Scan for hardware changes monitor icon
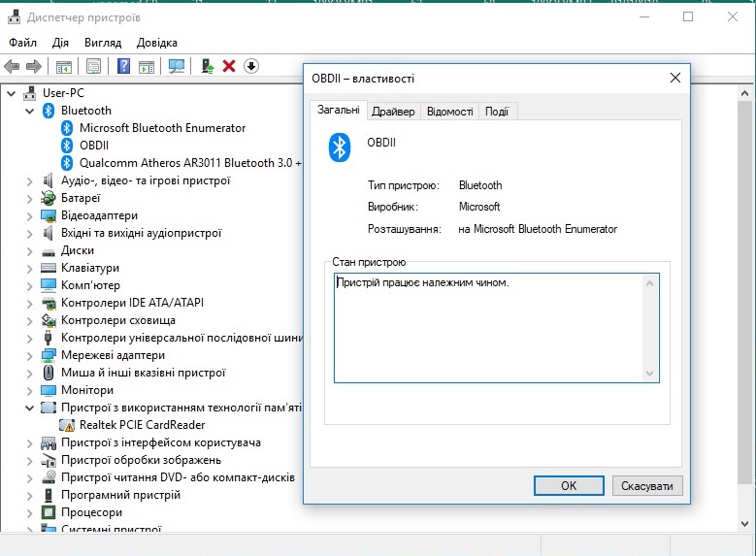The image size is (756, 556). click(177, 66)
